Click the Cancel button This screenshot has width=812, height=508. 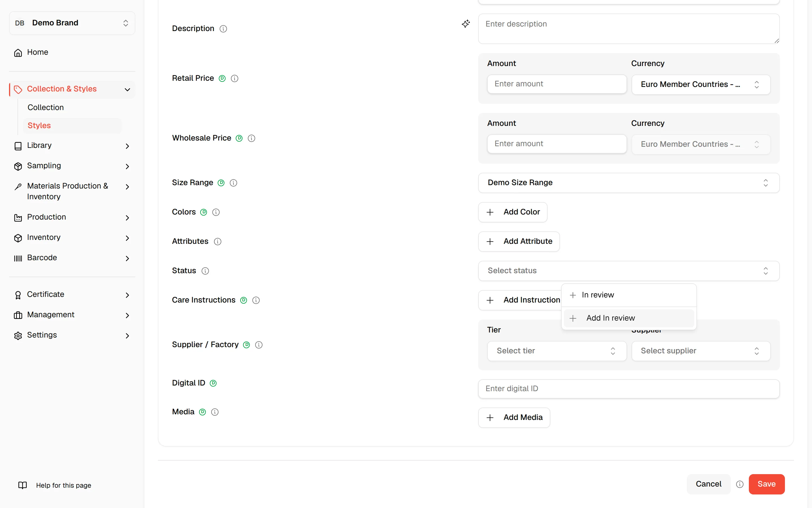click(x=708, y=484)
